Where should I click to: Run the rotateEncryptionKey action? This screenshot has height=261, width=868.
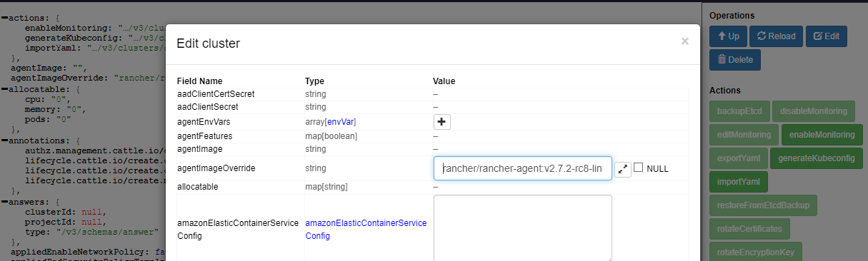tap(756, 252)
